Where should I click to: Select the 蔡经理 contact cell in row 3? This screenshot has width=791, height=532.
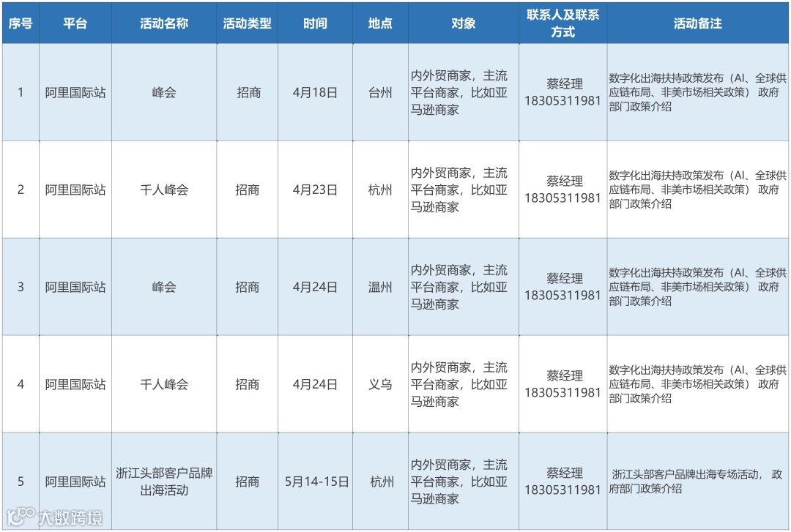563,287
